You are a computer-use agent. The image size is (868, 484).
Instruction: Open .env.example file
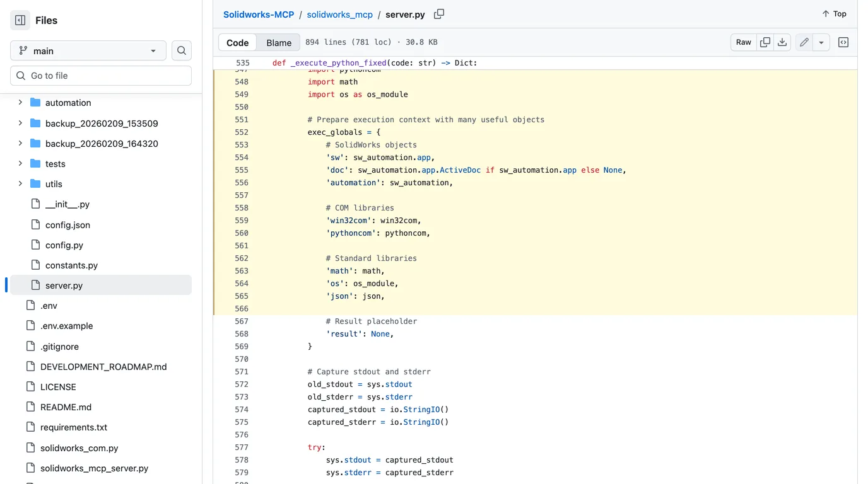pos(66,326)
